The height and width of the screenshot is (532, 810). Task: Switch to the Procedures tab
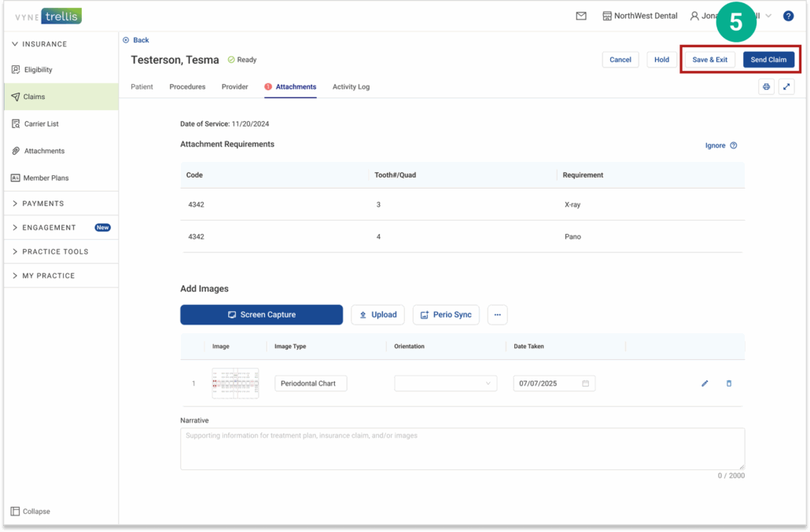(x=187, y=87)
